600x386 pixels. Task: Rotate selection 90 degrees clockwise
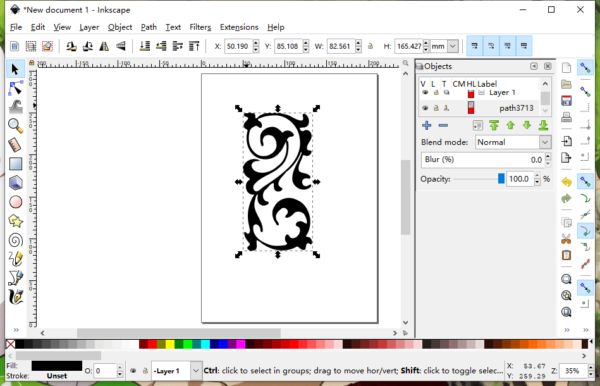tap(88, 46)
